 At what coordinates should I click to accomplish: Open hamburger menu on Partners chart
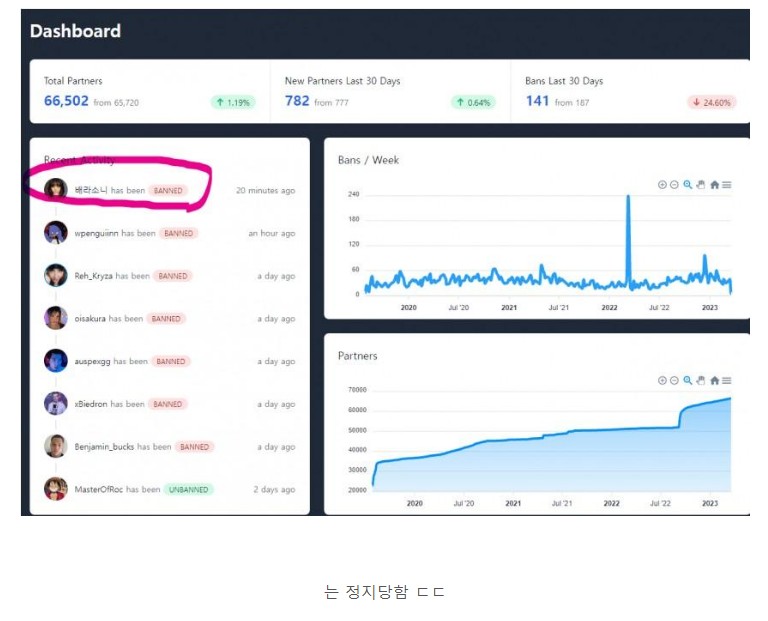pos(727,380)
